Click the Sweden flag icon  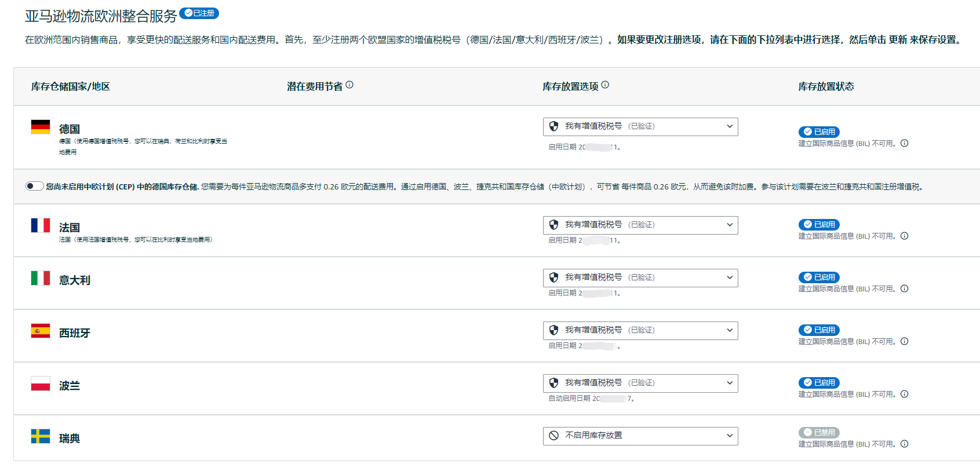41,437
